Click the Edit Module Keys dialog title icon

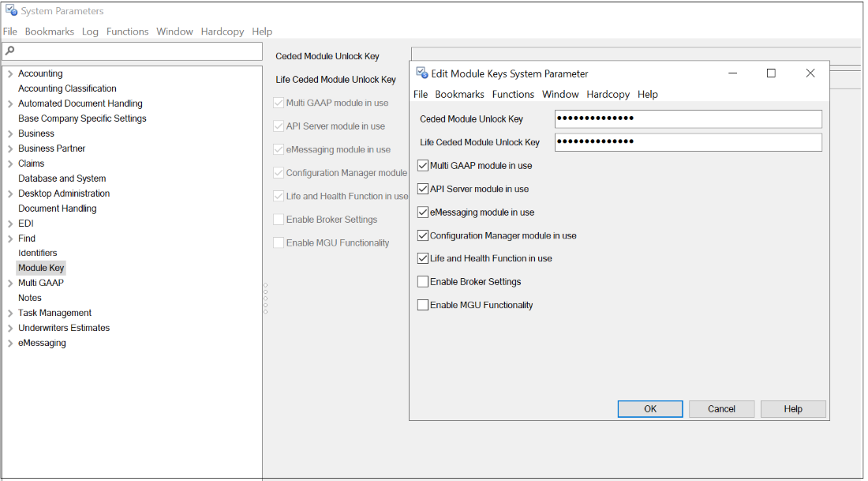[x=421, y=73]
